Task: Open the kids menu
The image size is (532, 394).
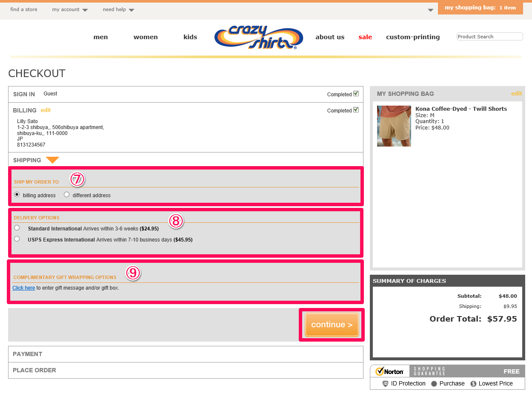Action: pyautogui.click(x=190, y=37)
